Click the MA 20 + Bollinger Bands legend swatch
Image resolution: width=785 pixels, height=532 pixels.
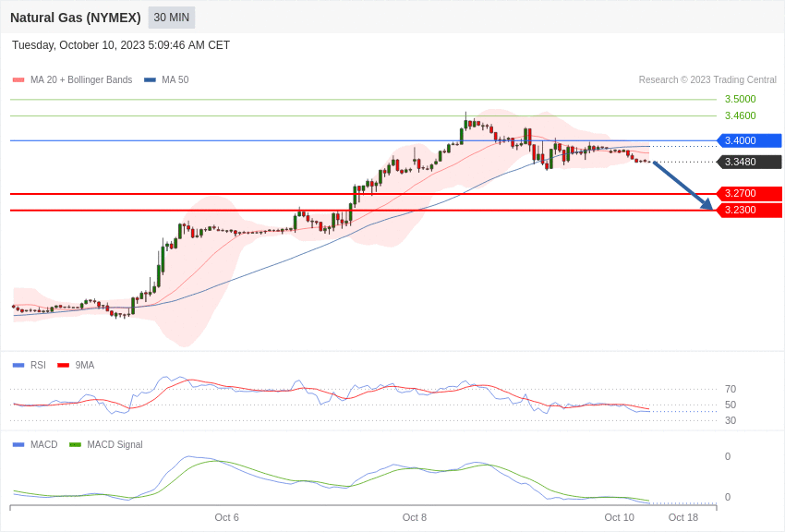click(x=18, y=80)
